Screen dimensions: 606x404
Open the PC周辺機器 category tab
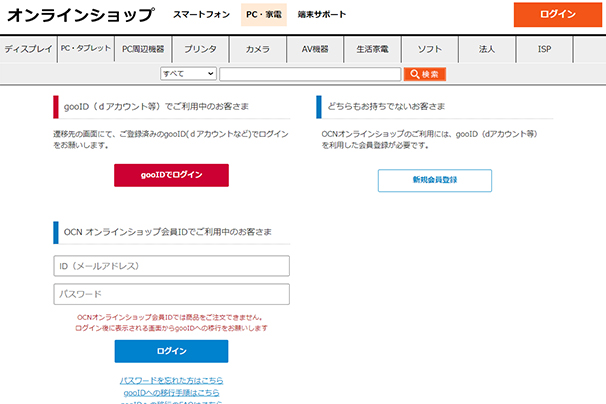[143, 49]
